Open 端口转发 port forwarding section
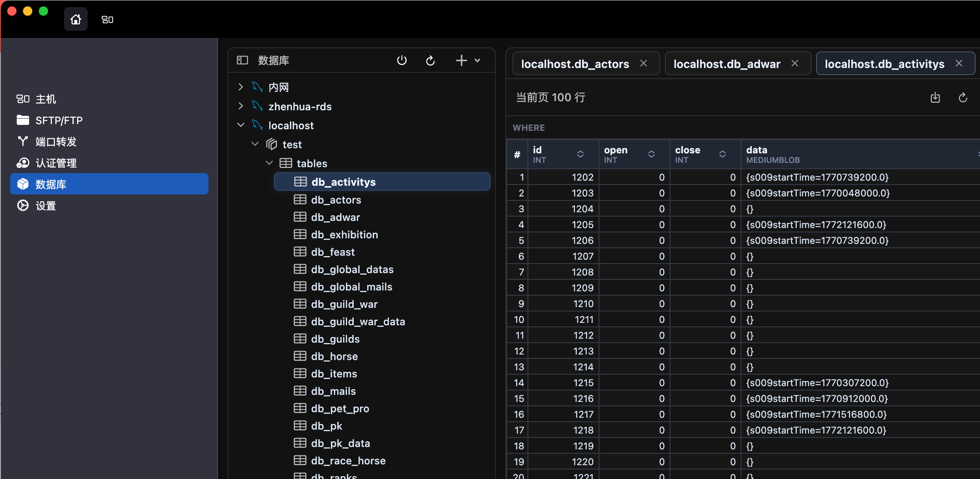 coord(56,141)
